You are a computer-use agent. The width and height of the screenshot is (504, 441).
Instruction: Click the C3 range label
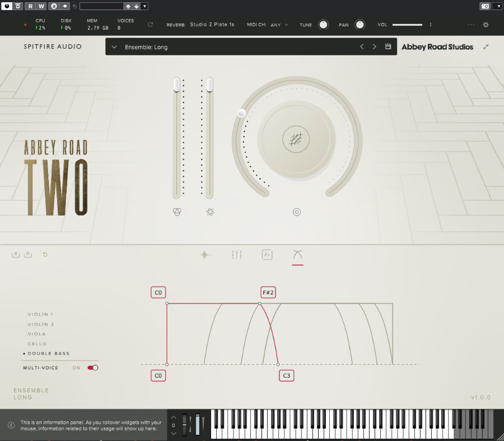click(x=286, y=376)
